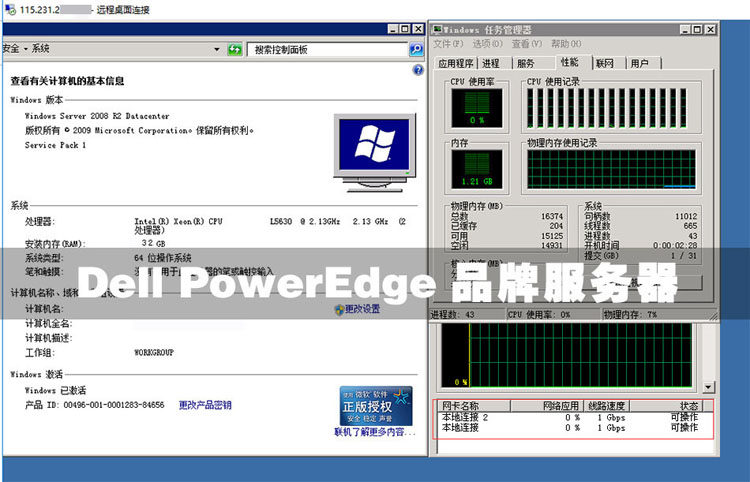Open the 文件(F) menu in Task Manager
The height and width of the screenshot is (482, 750).
[448, 44]
